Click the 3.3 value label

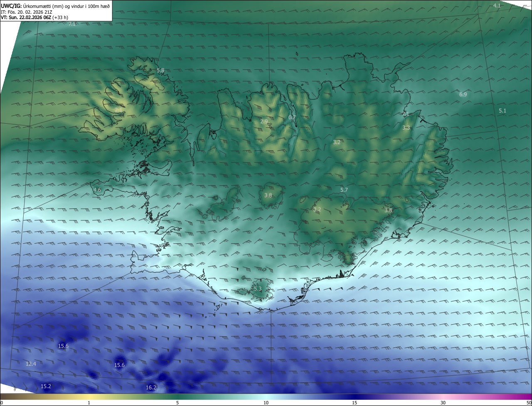(x=406, y=128)
